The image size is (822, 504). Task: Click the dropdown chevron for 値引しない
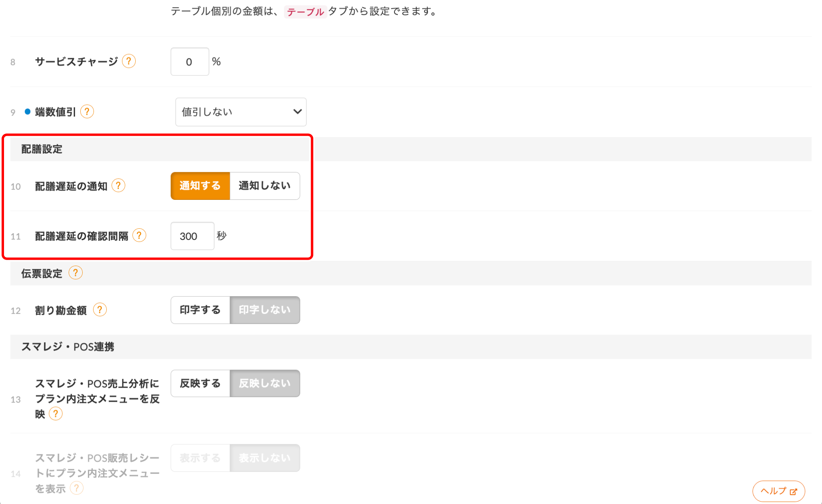coord(297,112)
